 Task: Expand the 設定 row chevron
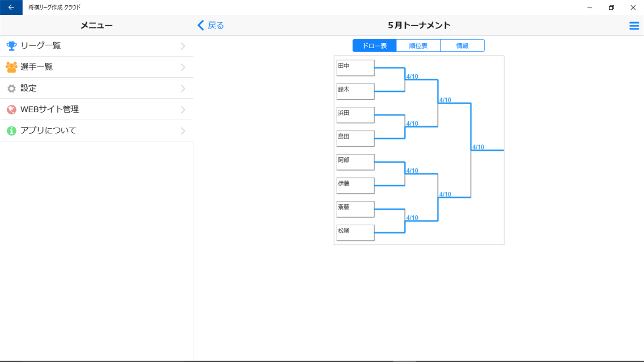pyautogui.click(x=183, y=88)
